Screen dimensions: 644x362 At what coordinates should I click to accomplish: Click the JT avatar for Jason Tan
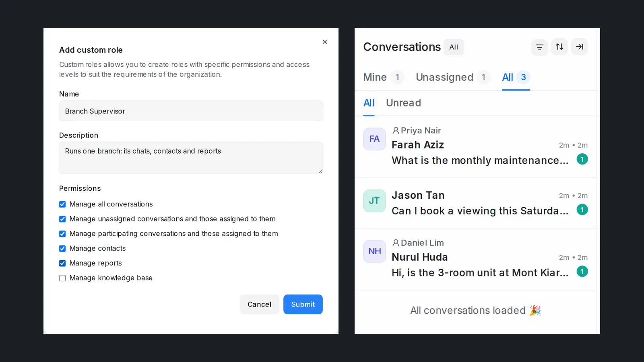coord(374,201)
